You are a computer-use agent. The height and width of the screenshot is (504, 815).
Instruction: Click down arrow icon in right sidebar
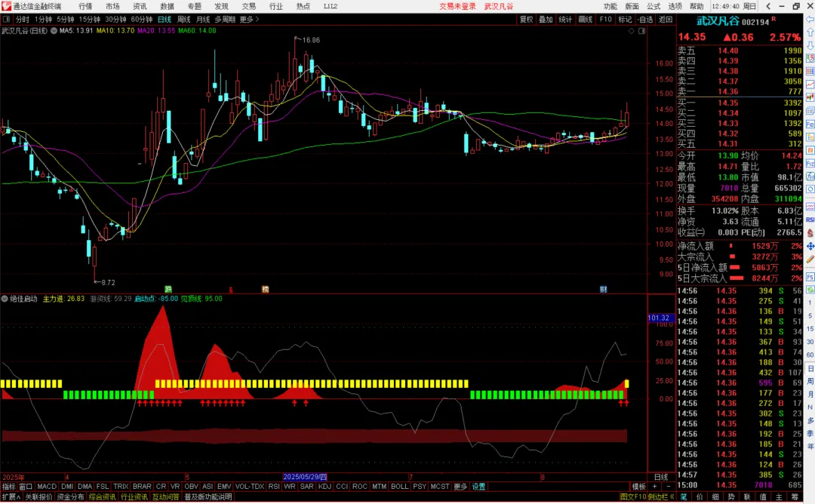coord(810,46)
